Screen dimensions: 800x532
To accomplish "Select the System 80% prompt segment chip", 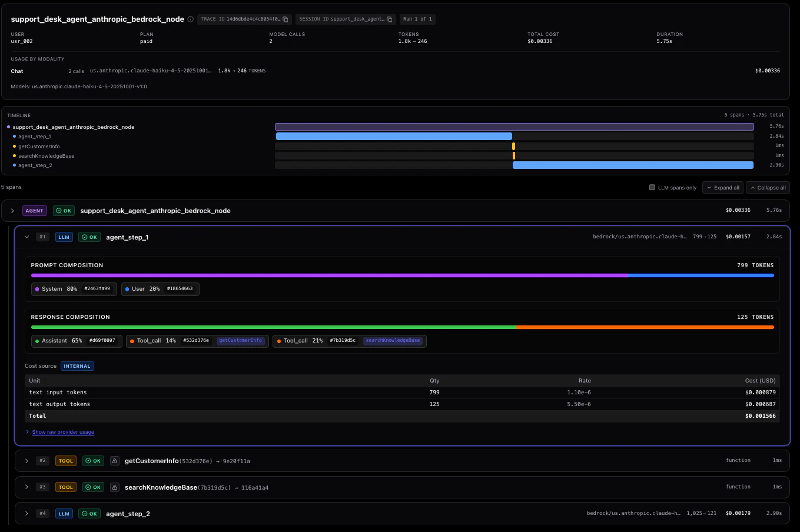I will click(74, 289).
